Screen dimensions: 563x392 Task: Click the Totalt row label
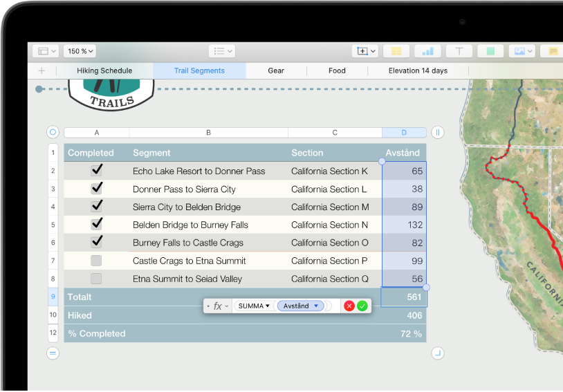(80, 297)
